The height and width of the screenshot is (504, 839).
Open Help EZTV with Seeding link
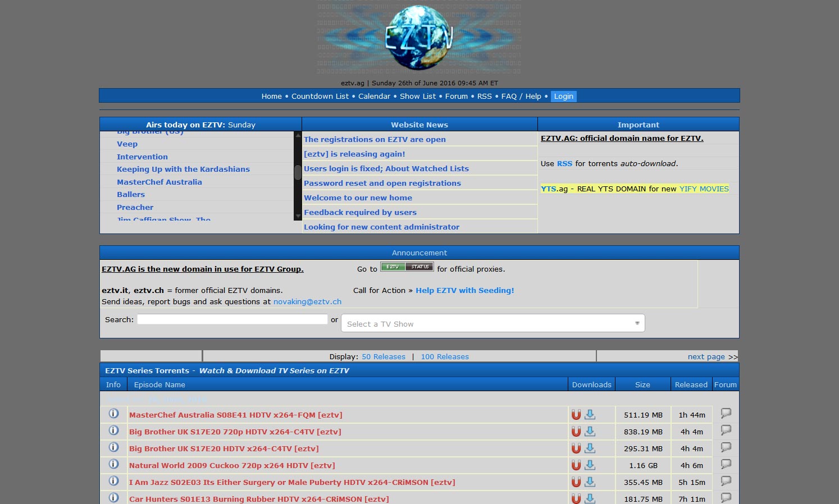[465, 290]
